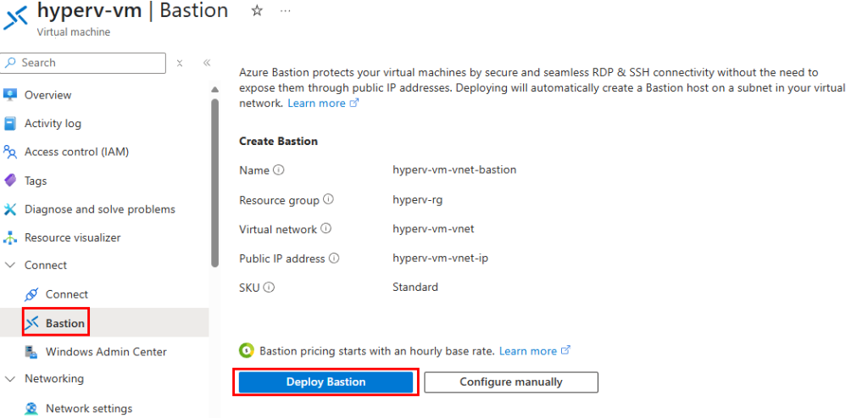Click the Deploy Bastion button
Viewport: 868px width, 418px height.
[326, 382]
